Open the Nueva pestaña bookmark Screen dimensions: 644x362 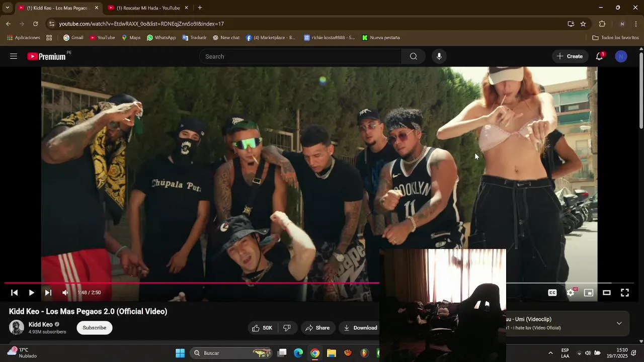pos(381,38)
